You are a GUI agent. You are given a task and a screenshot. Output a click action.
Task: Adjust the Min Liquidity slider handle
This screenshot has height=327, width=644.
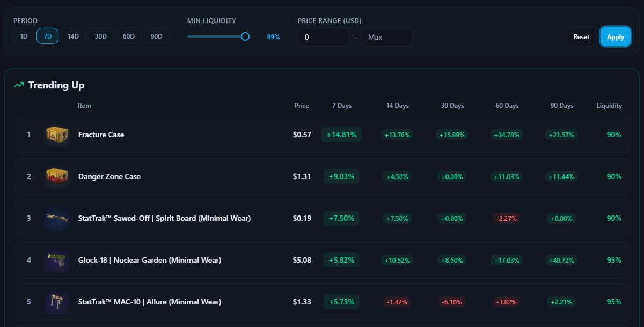coord(245,36)
